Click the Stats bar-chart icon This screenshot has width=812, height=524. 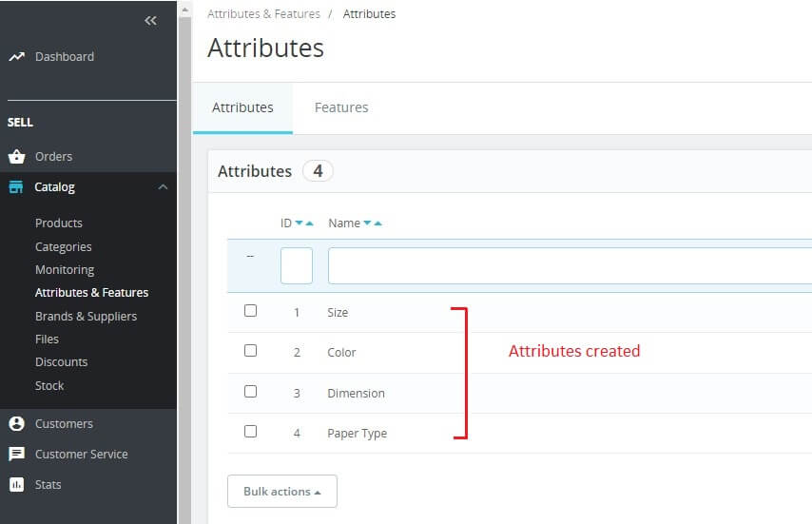pos(16,485)
